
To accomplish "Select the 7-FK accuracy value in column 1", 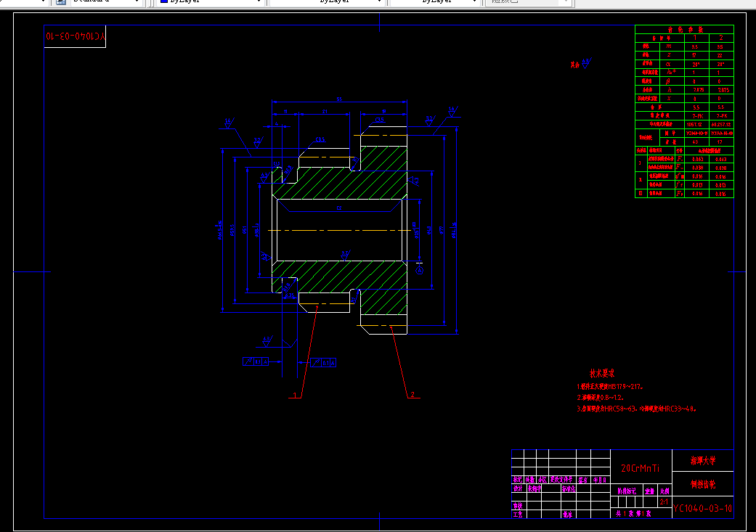I will tap(697, 115).
